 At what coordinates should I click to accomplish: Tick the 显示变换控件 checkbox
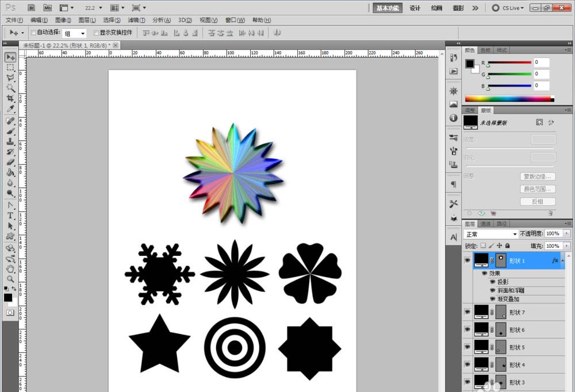tap(97, 33)
